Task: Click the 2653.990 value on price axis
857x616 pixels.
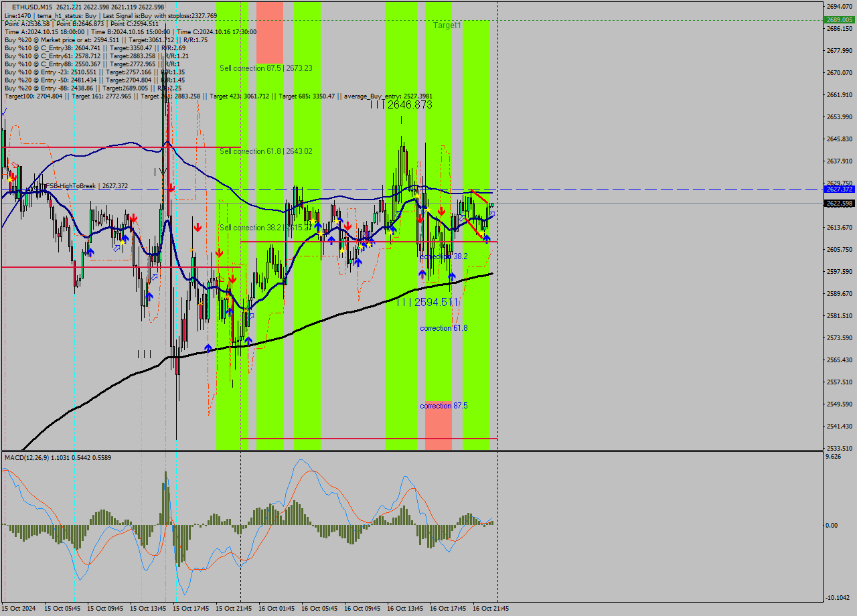Action: 840,117
